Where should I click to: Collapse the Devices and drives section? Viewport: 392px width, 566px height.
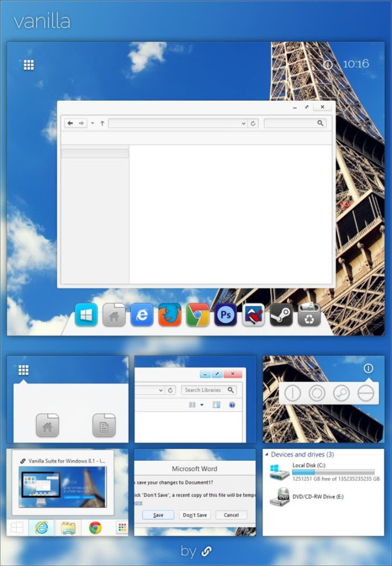pos(267,454)
